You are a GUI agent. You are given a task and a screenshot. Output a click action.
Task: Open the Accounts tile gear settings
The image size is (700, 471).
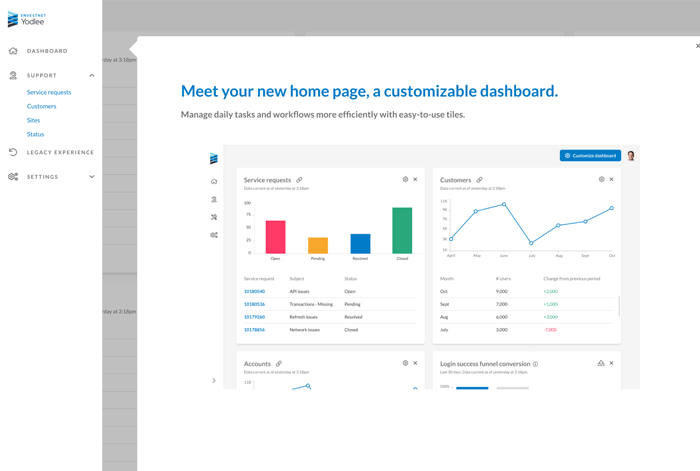pos(405,363)
